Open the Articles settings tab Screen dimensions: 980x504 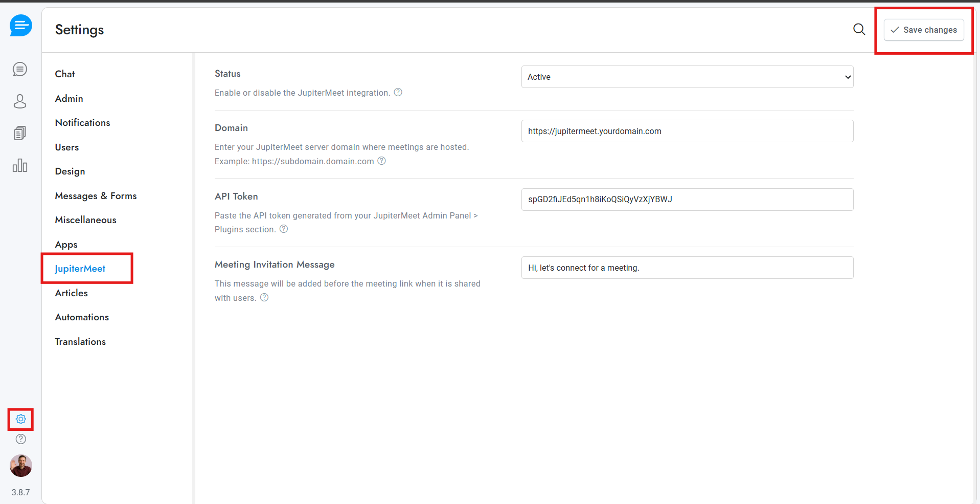point(72,293)
